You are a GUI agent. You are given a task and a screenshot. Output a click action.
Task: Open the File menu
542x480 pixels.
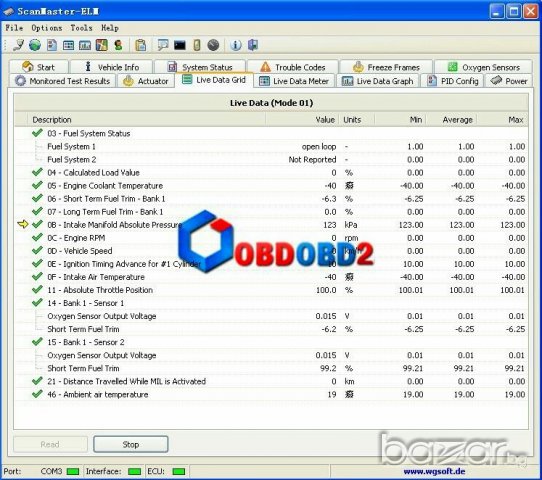coord(14,28)
